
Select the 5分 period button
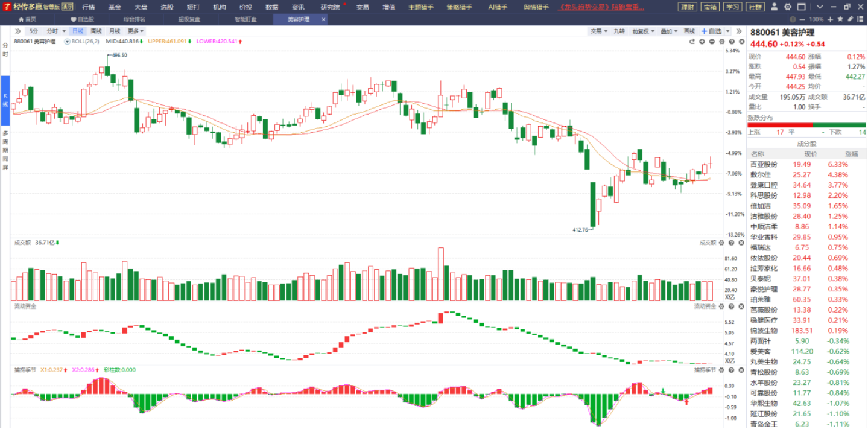(x=33, y=31)
